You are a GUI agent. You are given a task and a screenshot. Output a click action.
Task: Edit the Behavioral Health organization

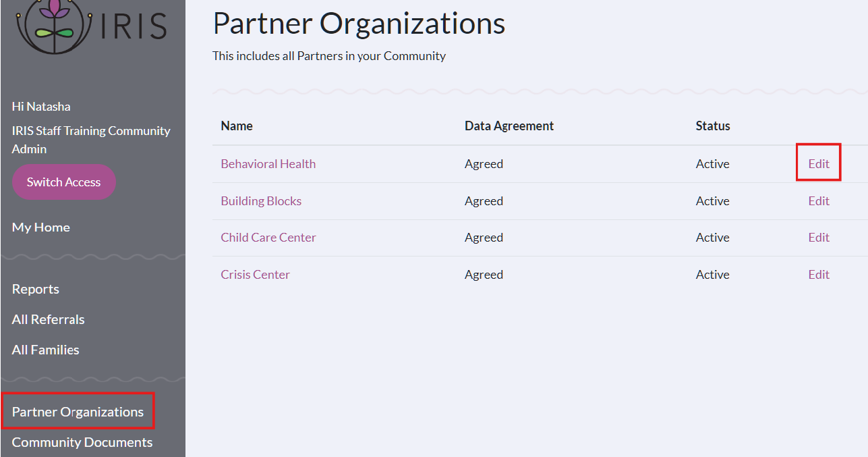click(819, 164)
